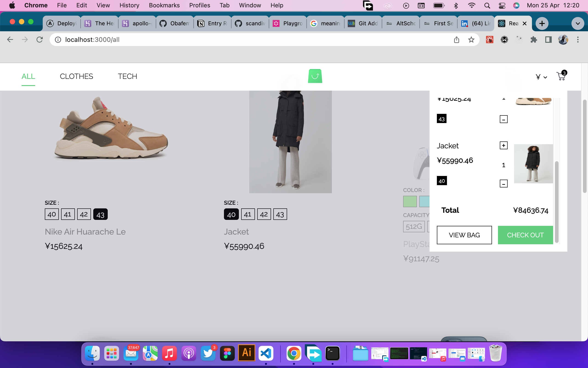Select size 41 for Nike Air Huarache

pos(68,214)
